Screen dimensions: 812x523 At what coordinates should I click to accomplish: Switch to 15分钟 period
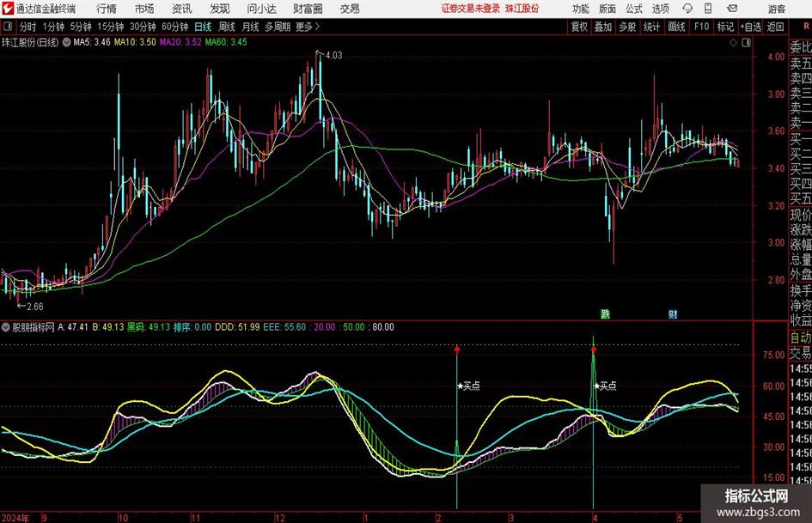click(x=110, y=27)
